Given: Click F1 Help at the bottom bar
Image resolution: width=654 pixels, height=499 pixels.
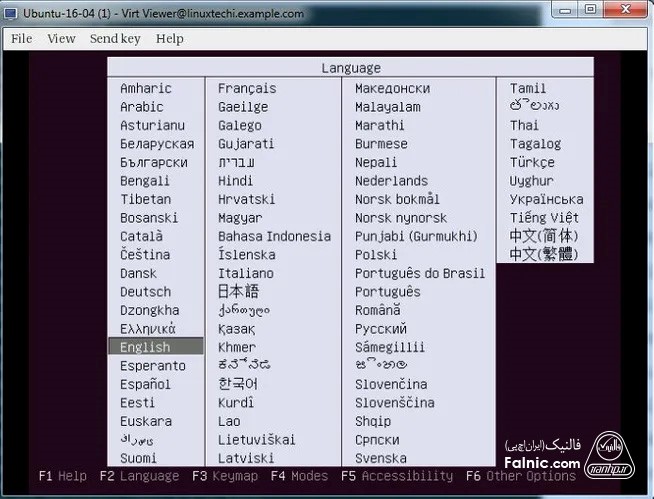Looking at the screenshot, I should [x=63, y=476].
